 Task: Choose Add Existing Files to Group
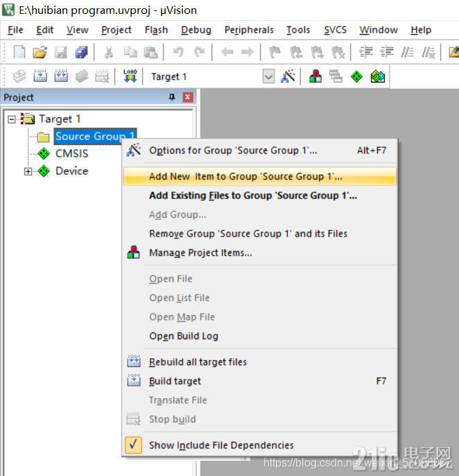pos(260,196)
